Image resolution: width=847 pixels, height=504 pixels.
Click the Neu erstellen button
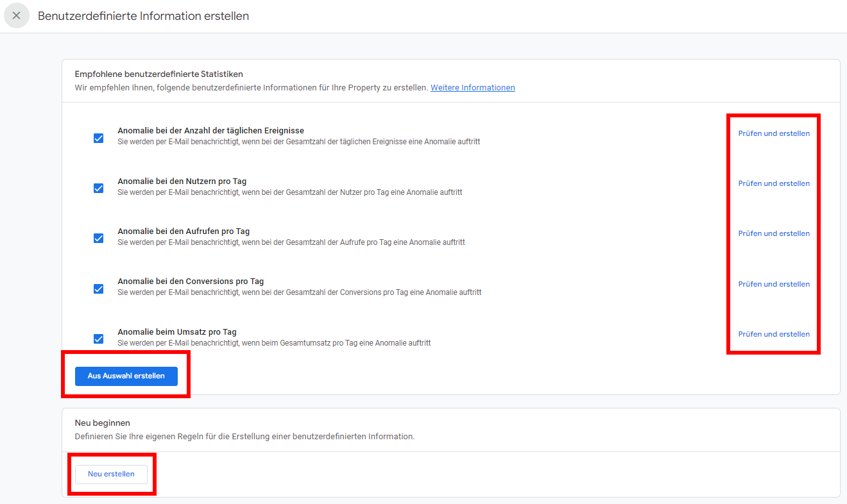tap(111, 474)
